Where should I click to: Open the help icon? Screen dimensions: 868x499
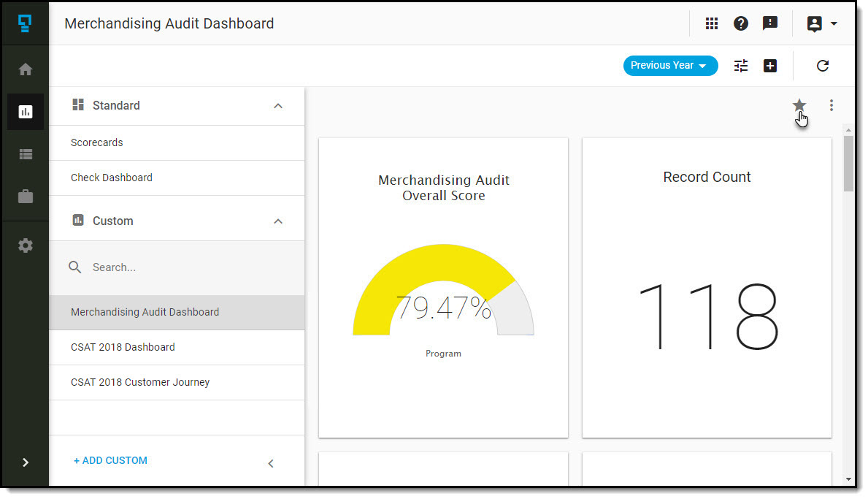[741, 23]
